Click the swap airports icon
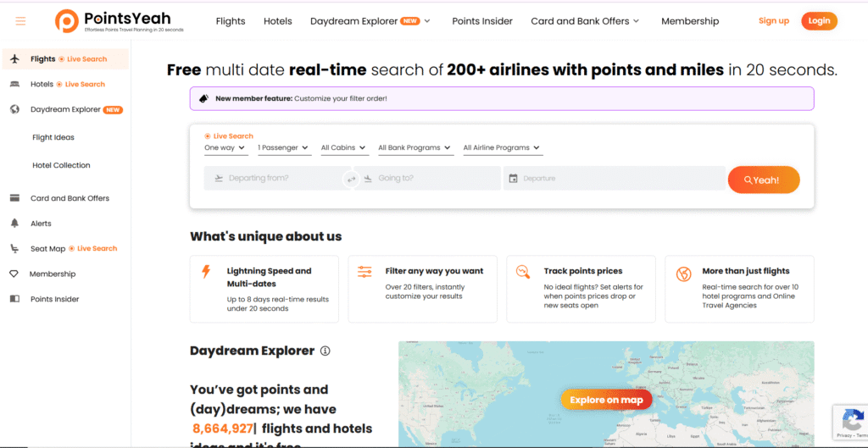The width and height of the screenshot is (868, 448). click(351, 179)
